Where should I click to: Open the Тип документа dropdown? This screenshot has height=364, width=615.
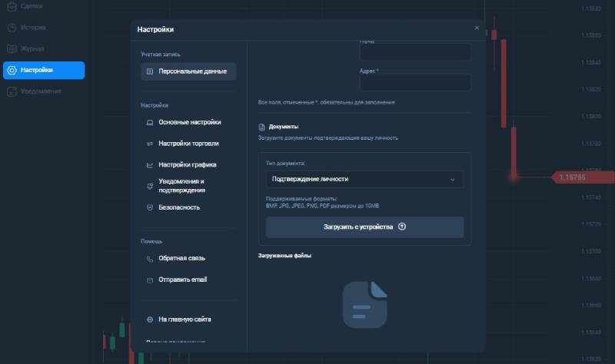coord(364,179)
